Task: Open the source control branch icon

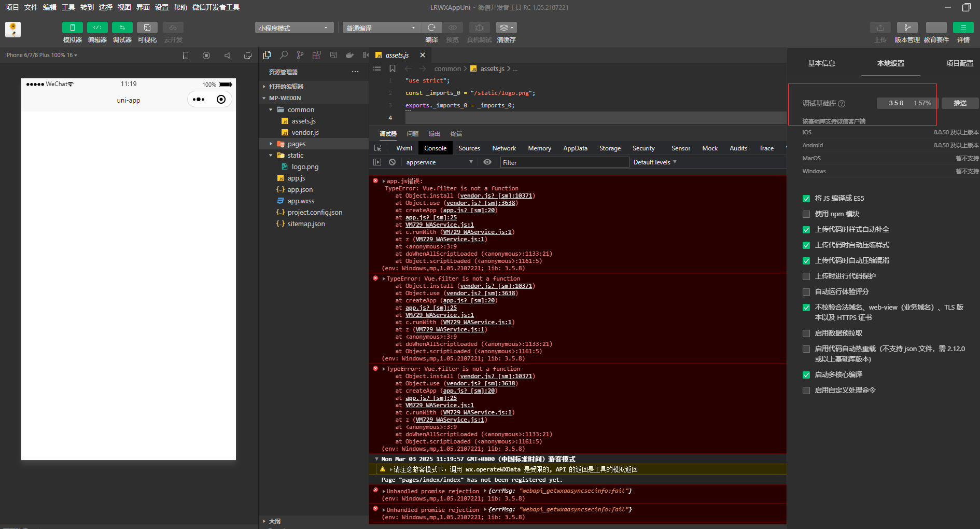Action: tap(300, 55)
